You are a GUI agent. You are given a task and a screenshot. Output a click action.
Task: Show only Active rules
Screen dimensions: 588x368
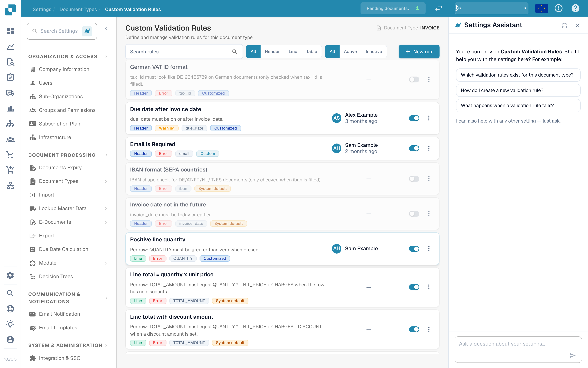coord(350,52)
